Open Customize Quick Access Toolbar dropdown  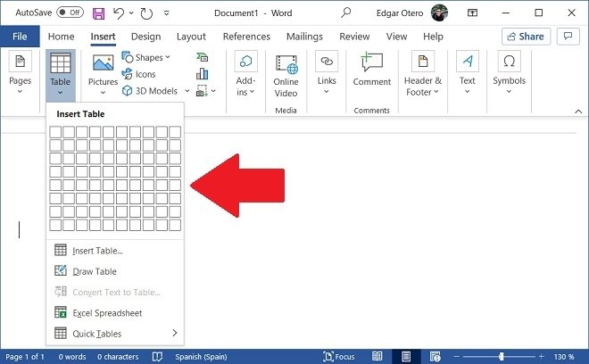click(166, 13)
